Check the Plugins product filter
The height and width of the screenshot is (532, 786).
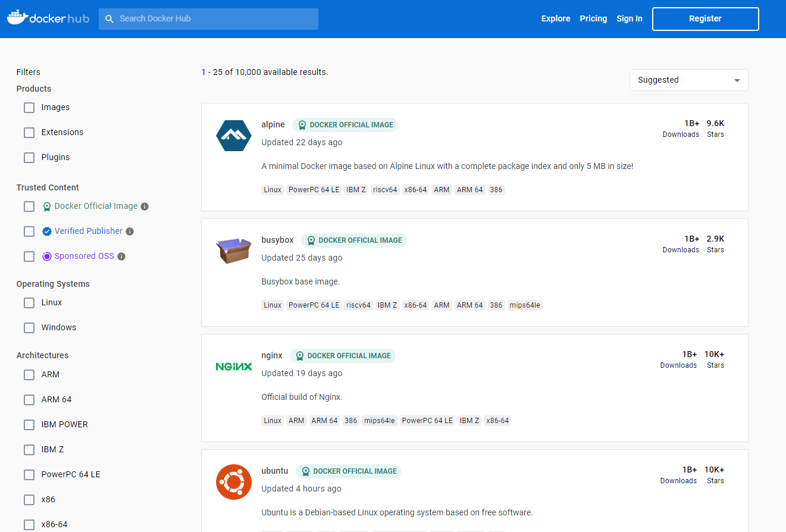click(29, 158)
